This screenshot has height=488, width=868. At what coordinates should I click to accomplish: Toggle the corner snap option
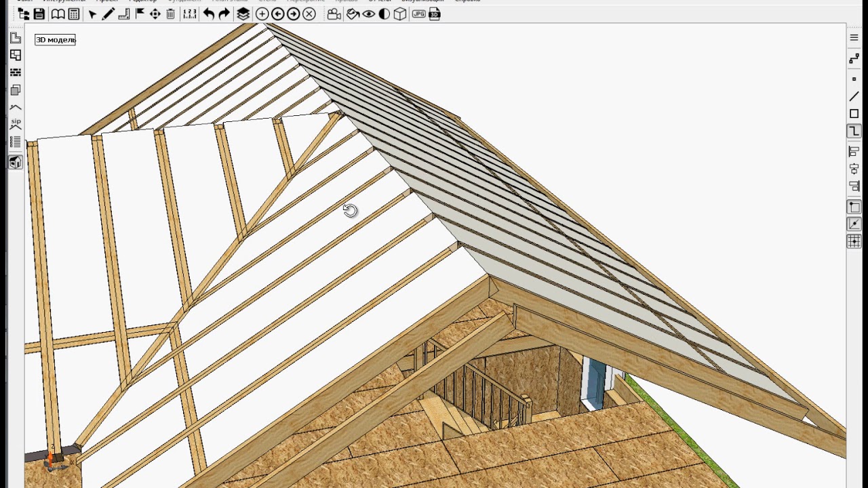(854, 207)
